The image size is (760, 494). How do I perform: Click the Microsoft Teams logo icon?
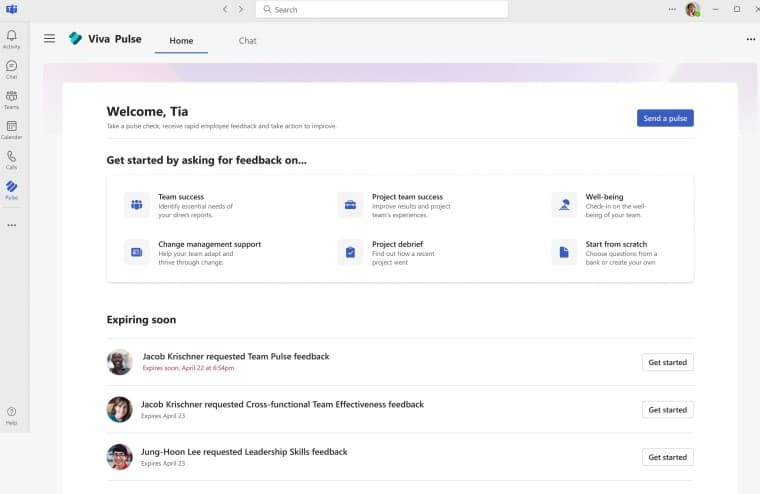tap(12, 9)
